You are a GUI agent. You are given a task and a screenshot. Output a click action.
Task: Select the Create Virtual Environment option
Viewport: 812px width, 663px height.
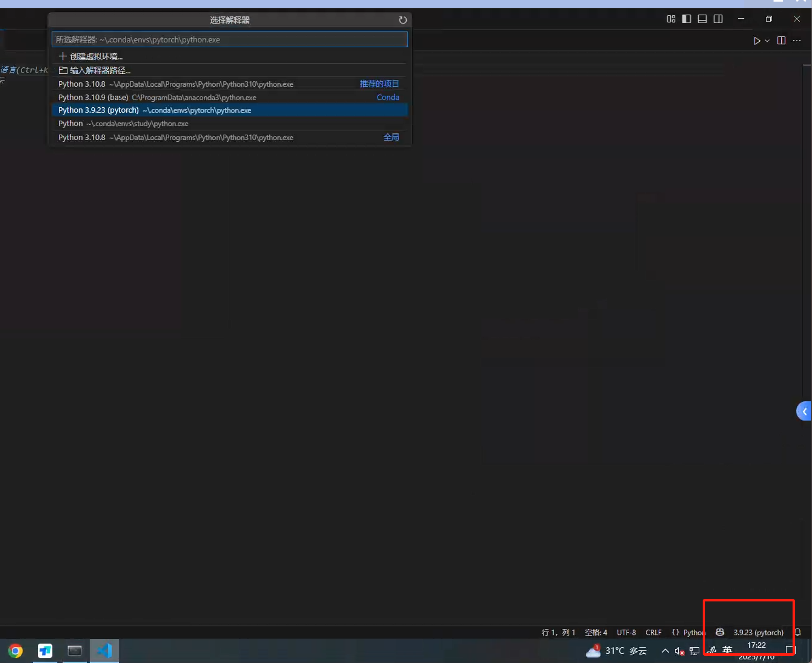(96, 57)
